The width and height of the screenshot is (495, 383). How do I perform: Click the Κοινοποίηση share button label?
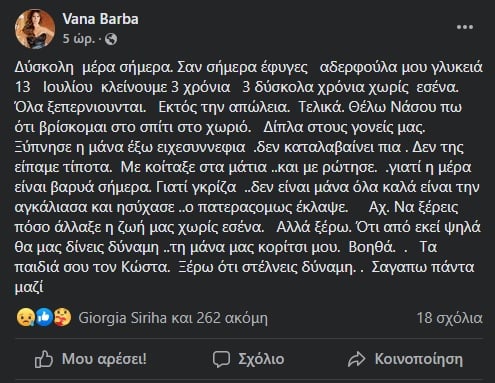point(419,359)
